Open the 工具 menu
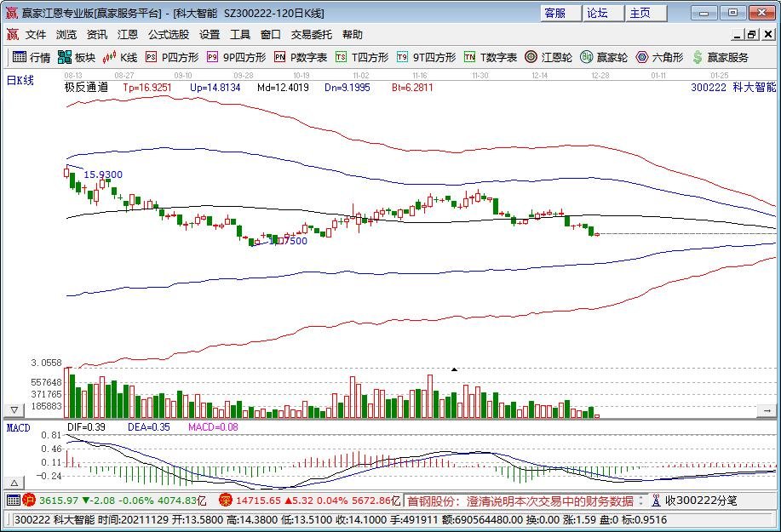 pyautogui.click(x=239, y=35)
